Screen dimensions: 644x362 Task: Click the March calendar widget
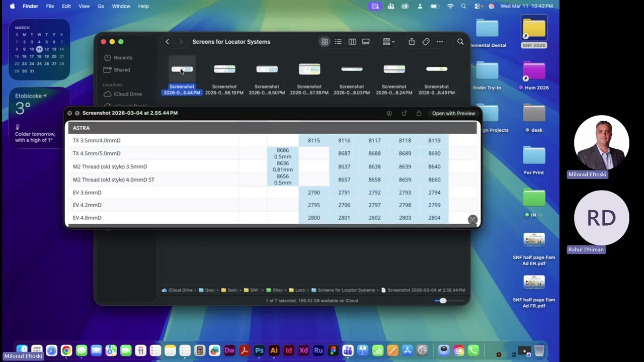click(x=39, y=49)
